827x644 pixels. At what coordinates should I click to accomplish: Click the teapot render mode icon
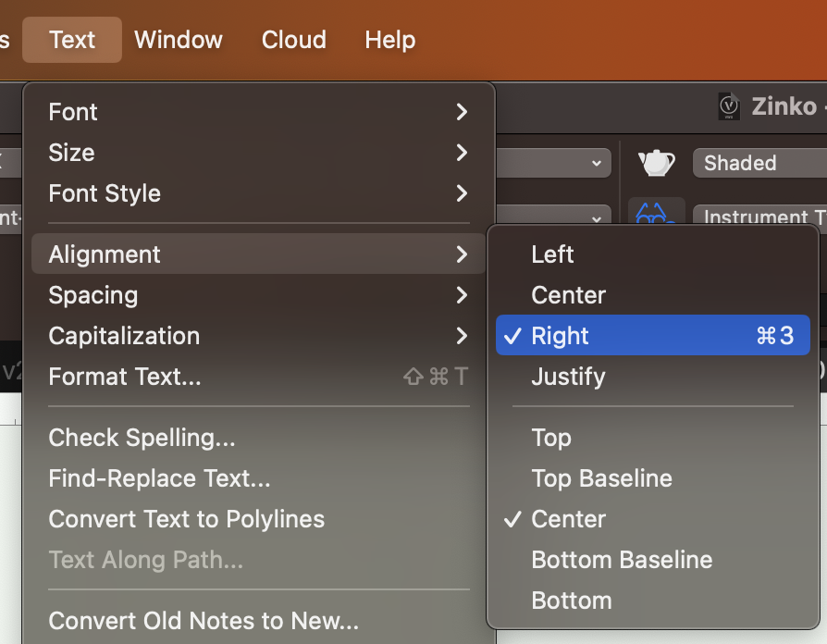click(656, 162)
